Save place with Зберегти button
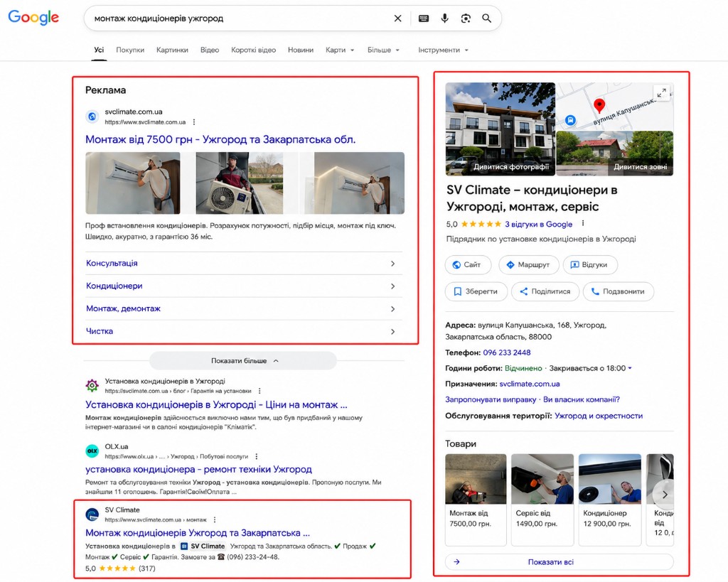Screen dimensions: 728x582 click(x=476, y=291)
